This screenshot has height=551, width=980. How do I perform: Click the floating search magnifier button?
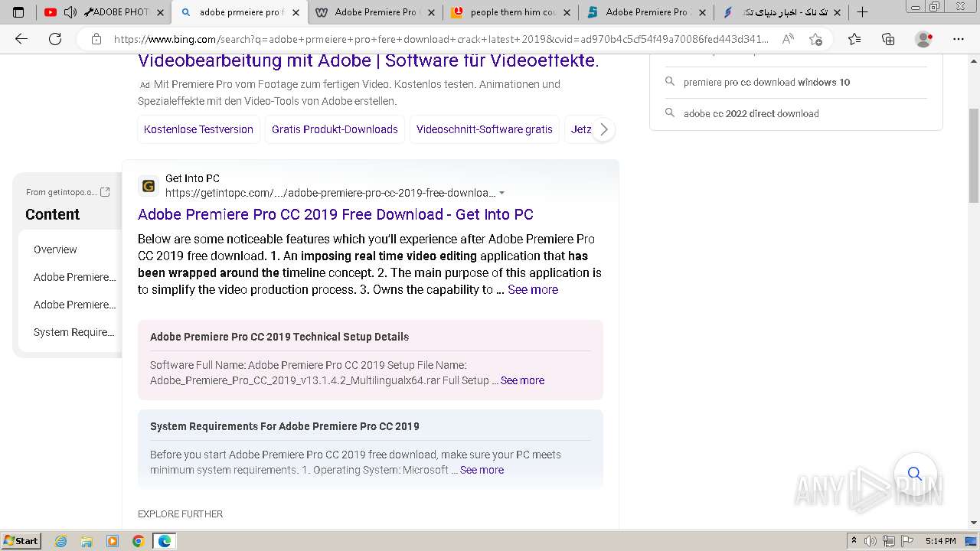point(915,474)
